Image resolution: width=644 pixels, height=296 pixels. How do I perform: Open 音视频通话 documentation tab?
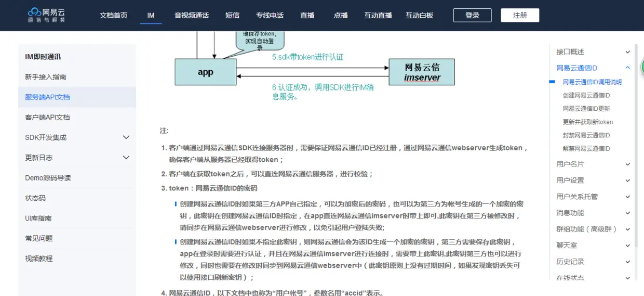click(192, 16)
